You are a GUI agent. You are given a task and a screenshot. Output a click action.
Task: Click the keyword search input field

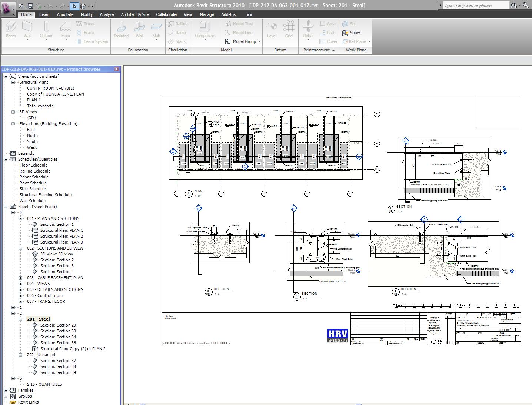pos(476,6)
